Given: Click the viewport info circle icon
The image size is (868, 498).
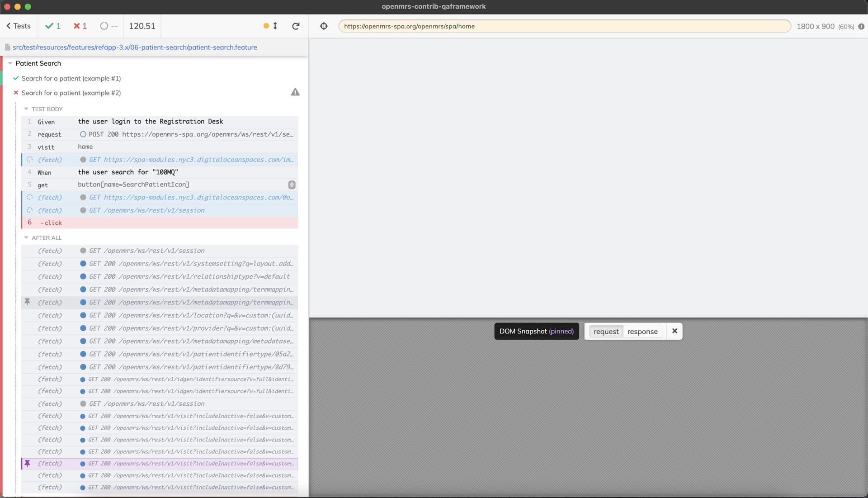Looking at the screenshot, I should point(861,26).
